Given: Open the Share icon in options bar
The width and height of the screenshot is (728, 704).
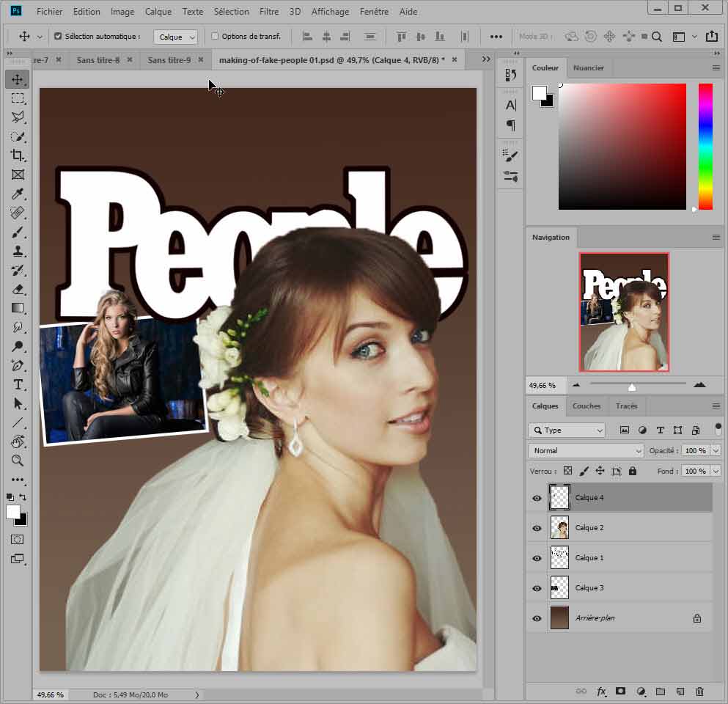Looking at the screenshot, I should [x=712, y=36].
